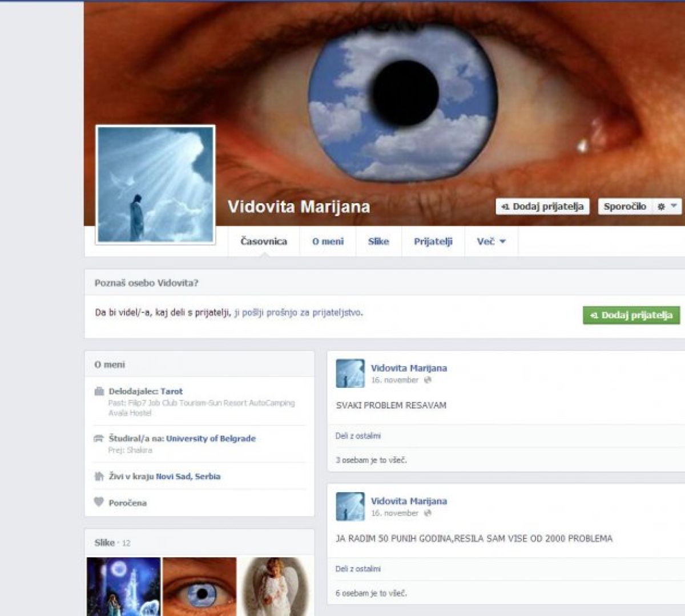
Task: Click the Novi Sad, Serbia location link
Action: [x=188, y=476]
